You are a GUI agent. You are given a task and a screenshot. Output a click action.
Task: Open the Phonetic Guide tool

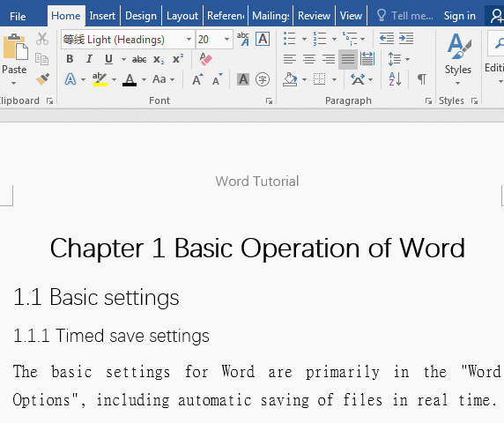coord(242,39)
